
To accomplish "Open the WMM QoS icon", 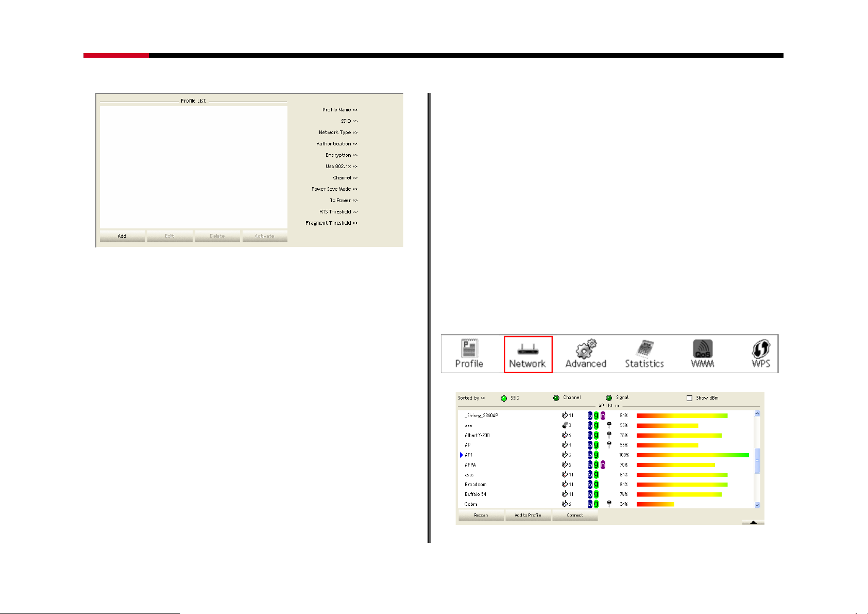I will 703,354.
